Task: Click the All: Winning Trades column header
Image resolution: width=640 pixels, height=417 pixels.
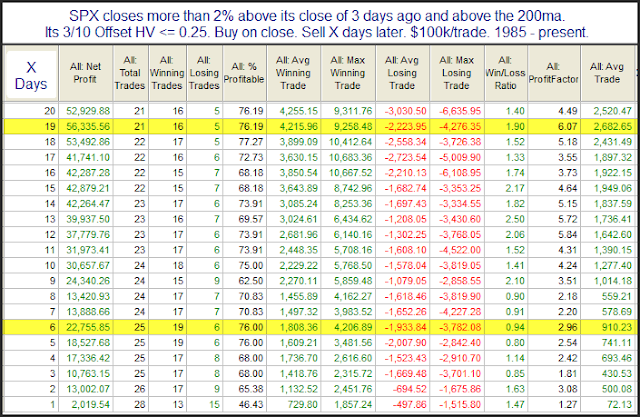Action: click(167, 73)
